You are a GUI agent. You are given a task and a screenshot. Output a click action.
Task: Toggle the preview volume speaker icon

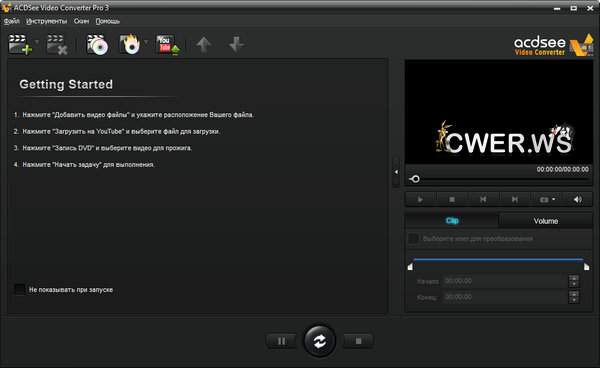(578, 199)
